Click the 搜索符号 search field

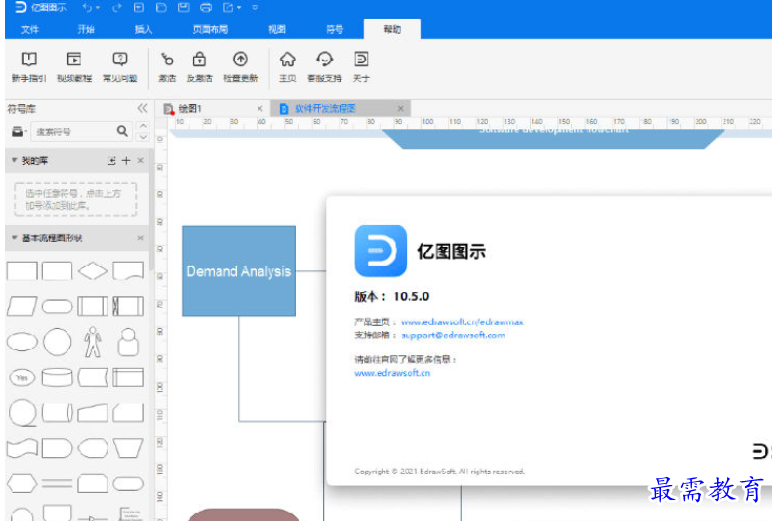pyautogui.click(x=74, y=131)
